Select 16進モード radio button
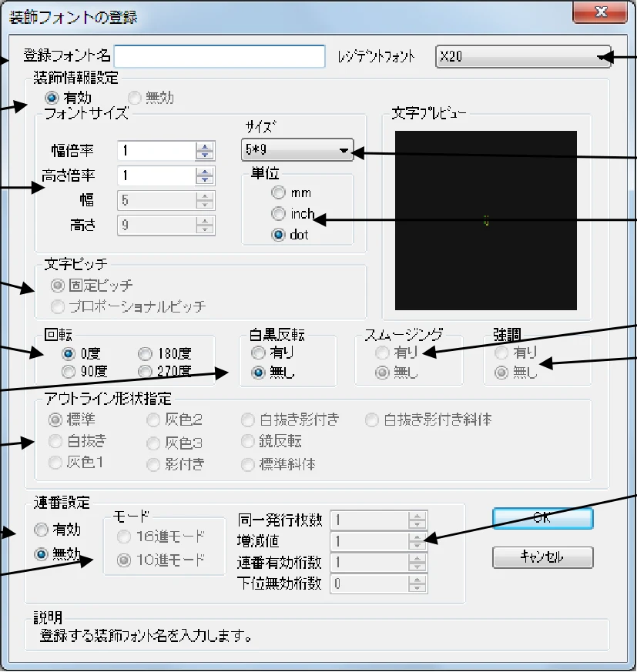The width and height of the screenshot is (637, 672). click(x=123, y=537)
